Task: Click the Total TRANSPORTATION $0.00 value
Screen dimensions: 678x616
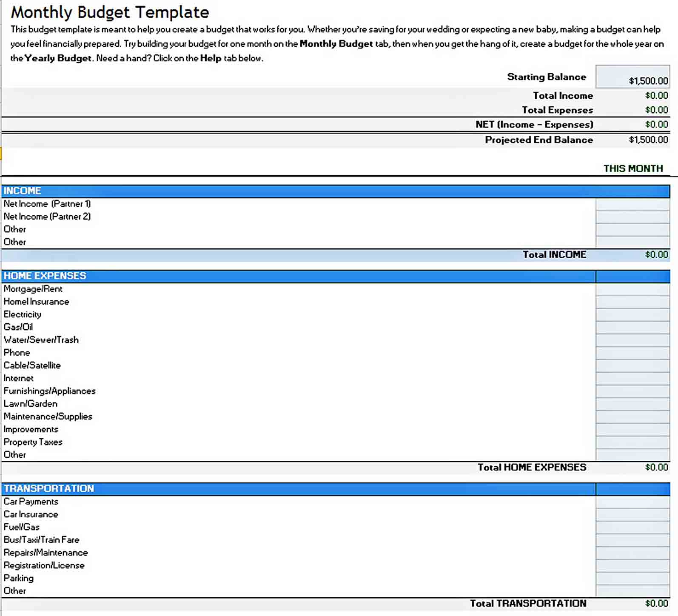Action: click(x=656, y=604)
